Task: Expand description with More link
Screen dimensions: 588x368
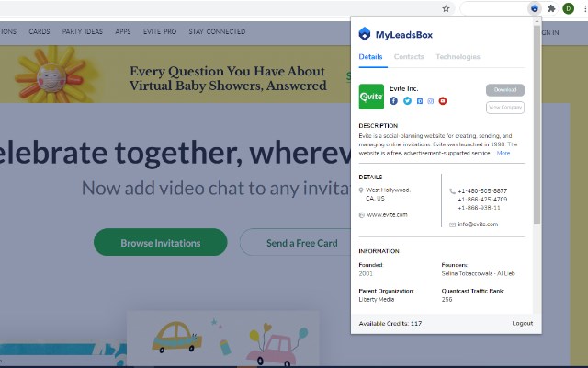Action: (x=503, y=154)
